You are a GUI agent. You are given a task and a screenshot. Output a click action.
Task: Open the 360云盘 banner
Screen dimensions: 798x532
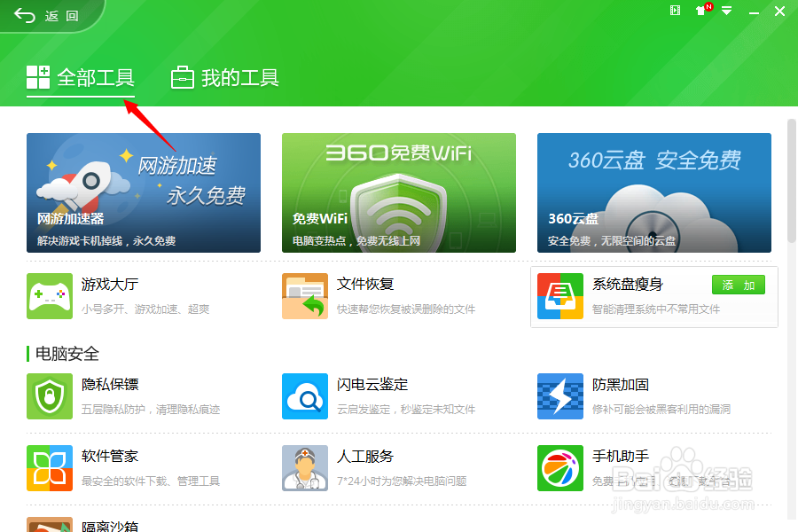(654, 193)
